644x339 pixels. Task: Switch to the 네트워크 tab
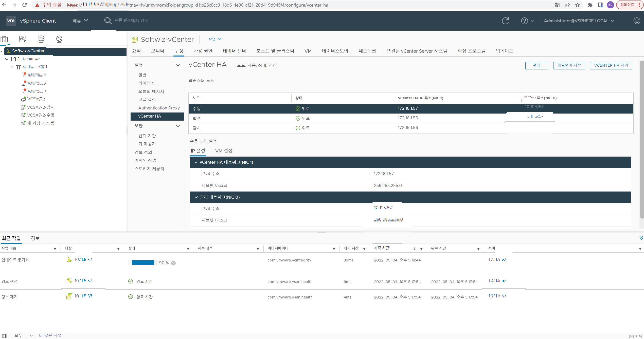point(367,51)
